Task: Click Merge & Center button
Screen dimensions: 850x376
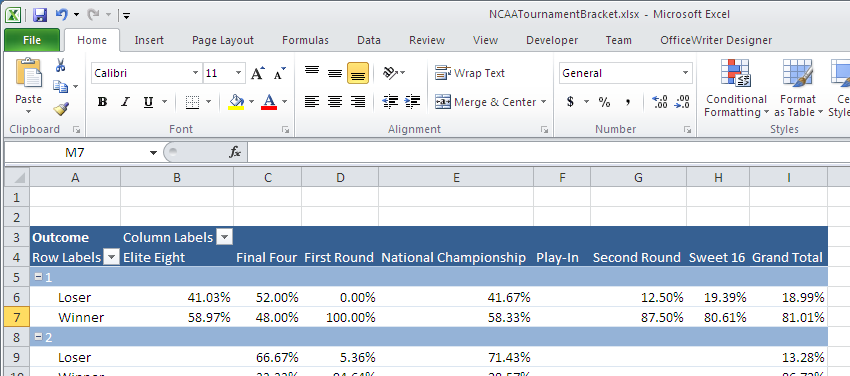Action: click(485, 102)
